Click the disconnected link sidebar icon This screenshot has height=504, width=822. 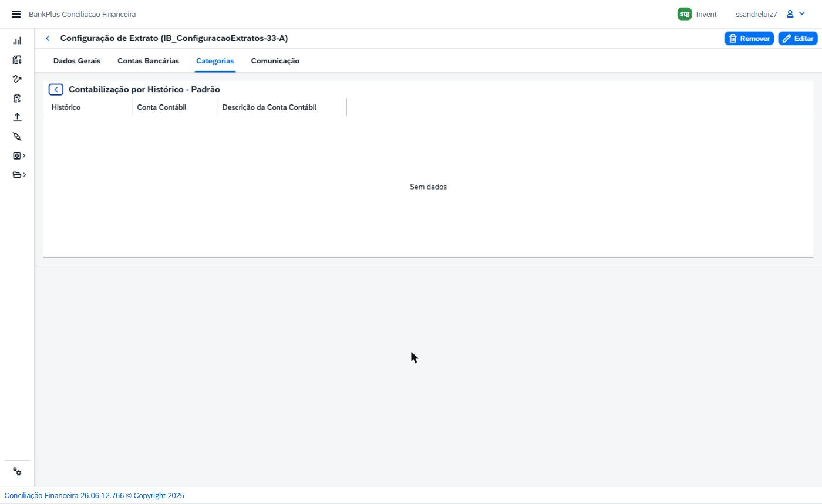17,137
